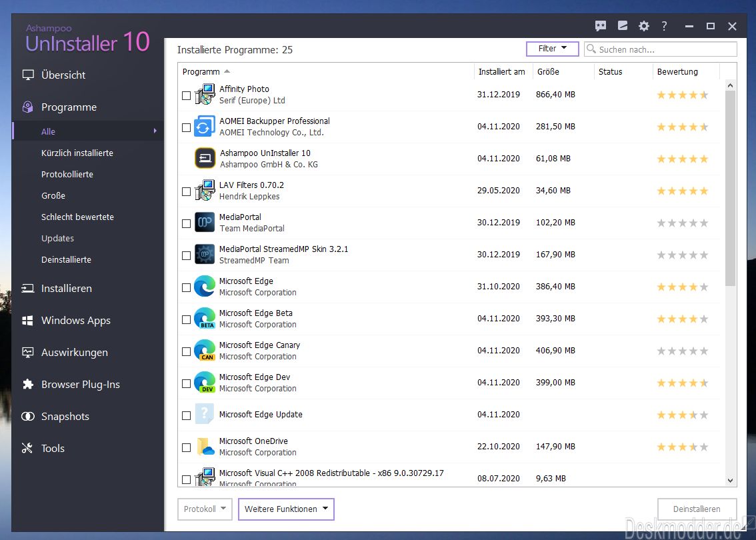Select Kürzlich installierte in sidebar
Screen dimensions: 756x540
77,153
